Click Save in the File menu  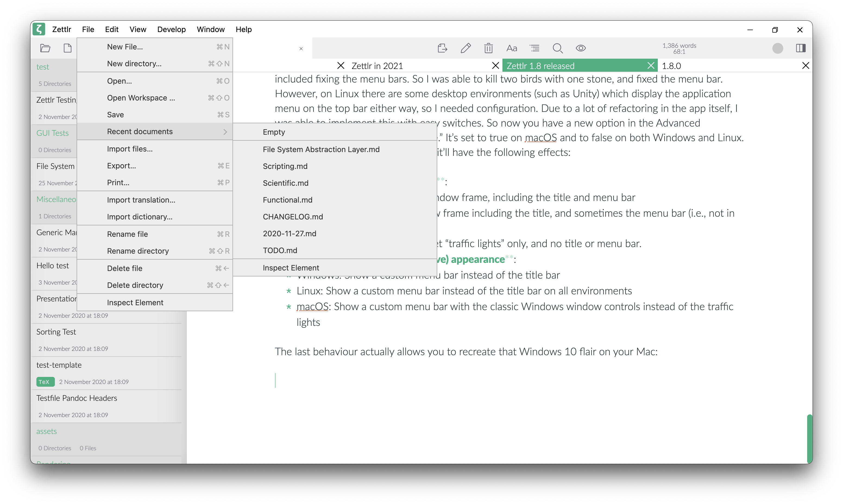click(x=155, y=115)
